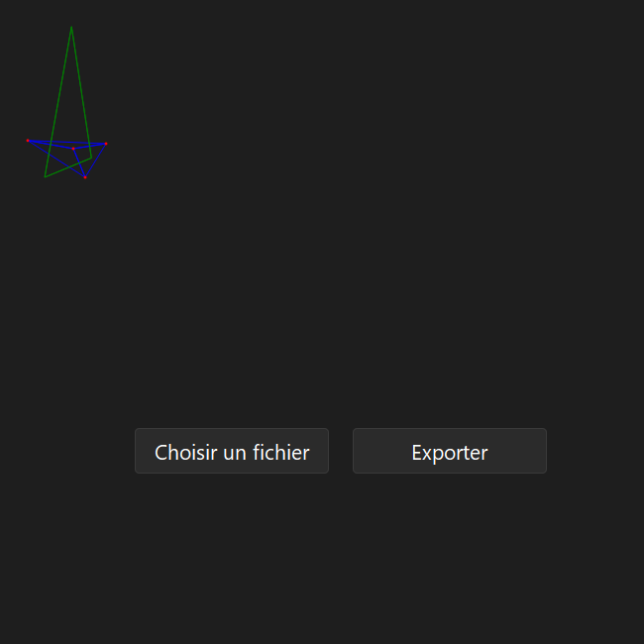Select the leftmost red point

click(x=28, y=141)
